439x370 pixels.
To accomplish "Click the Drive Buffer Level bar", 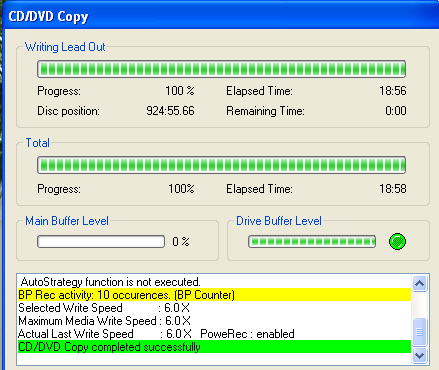I will tap(312, 241).
